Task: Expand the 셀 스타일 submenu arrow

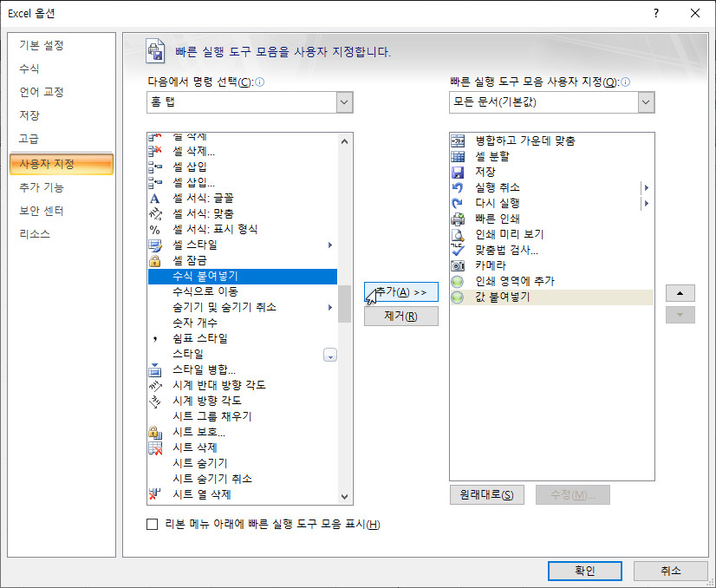Action: tap(330, 245)
